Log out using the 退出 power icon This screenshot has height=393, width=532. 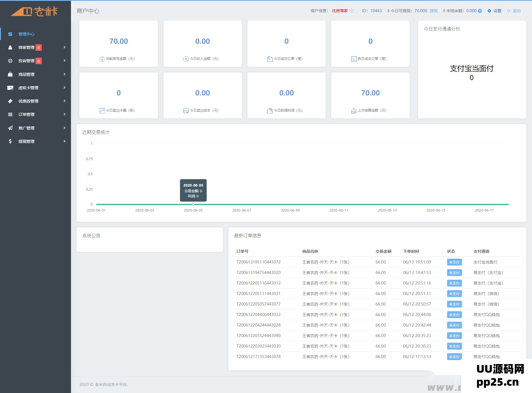(508, 11)
